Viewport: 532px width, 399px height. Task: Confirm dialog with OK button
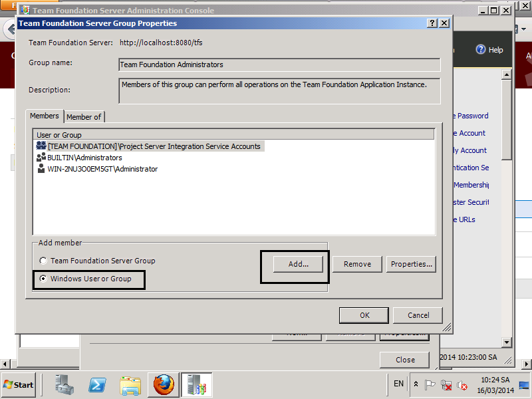pos(364,315)
